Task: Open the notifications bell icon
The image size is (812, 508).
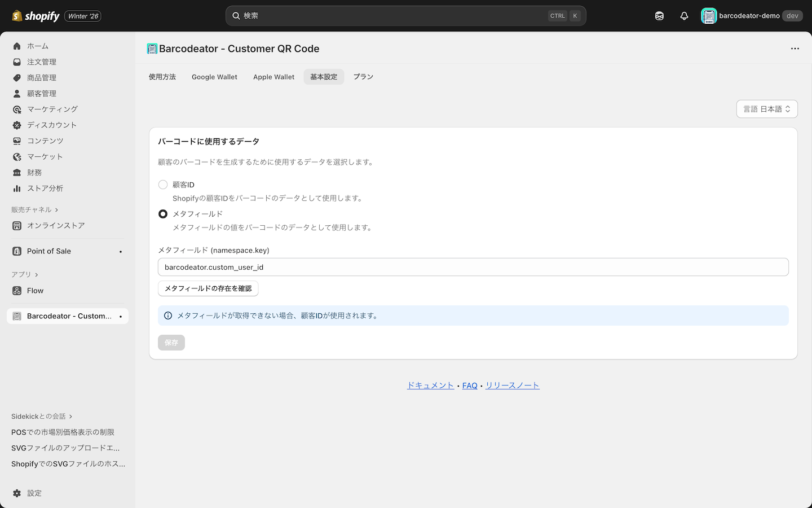Action: [684, 15]
